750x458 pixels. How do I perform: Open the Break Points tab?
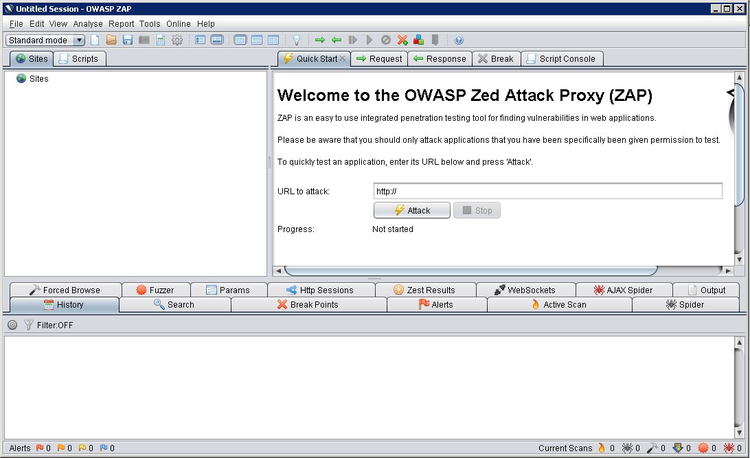(309, 305)
